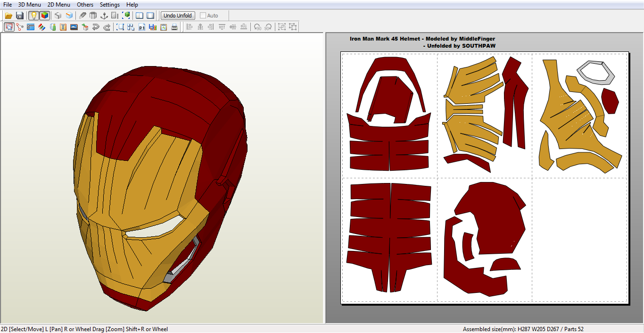Open the Help menu
Image resolution: width=644 pixels, height=333 pixels.
(132, 5)
